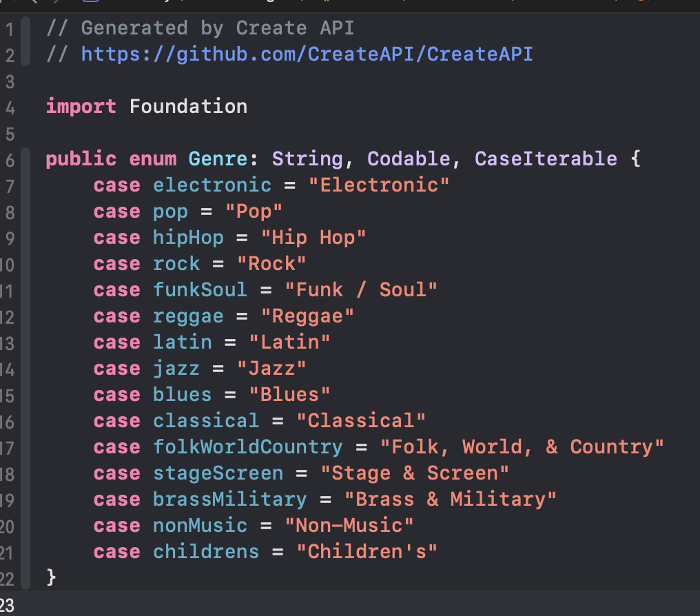Click the "CaseIterable" protocol name
The width and height of the screenshot is (700, 616).
[x=546, y=159]
